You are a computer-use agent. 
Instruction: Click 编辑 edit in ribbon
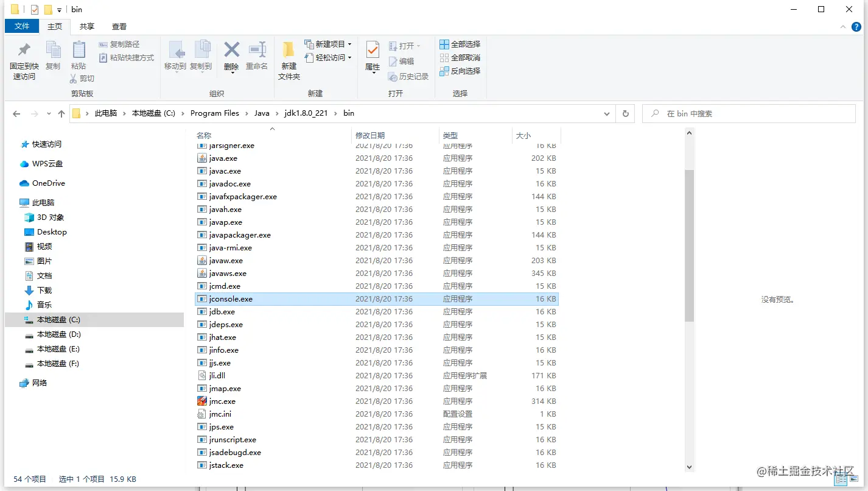tap(401, 62)
